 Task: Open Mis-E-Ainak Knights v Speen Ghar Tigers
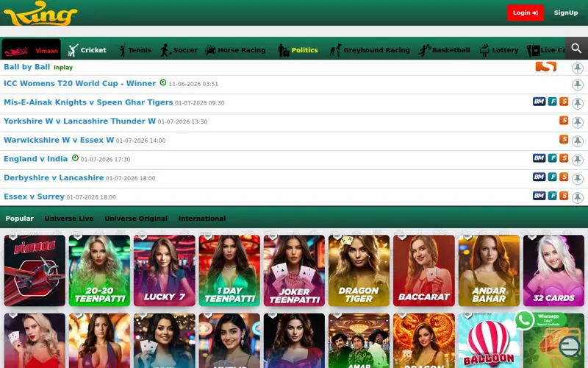88,102
